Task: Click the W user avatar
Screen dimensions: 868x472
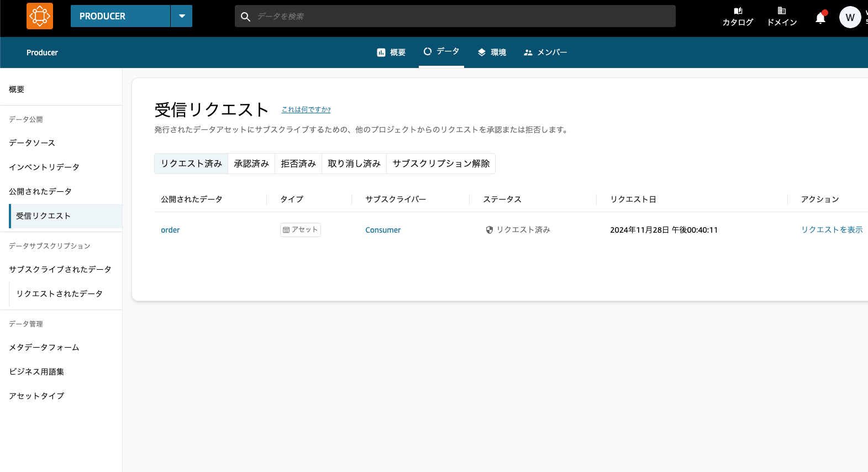Action: tap(850, 17)
